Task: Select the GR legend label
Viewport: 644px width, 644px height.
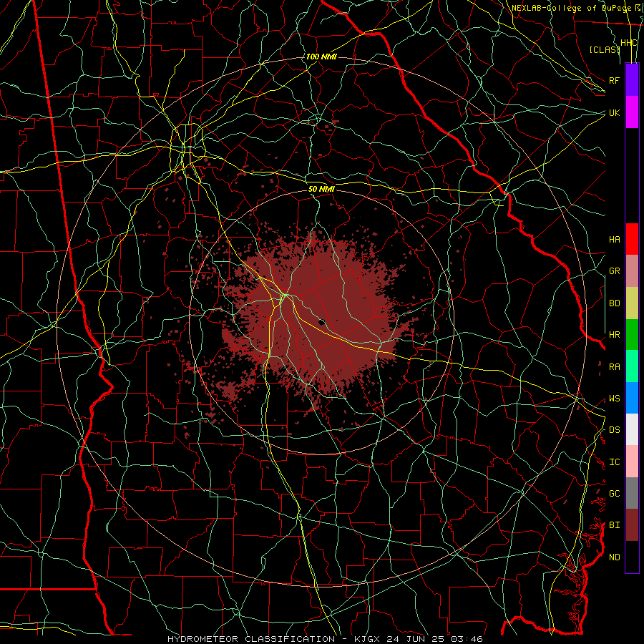Action: (x=614, y=271)
